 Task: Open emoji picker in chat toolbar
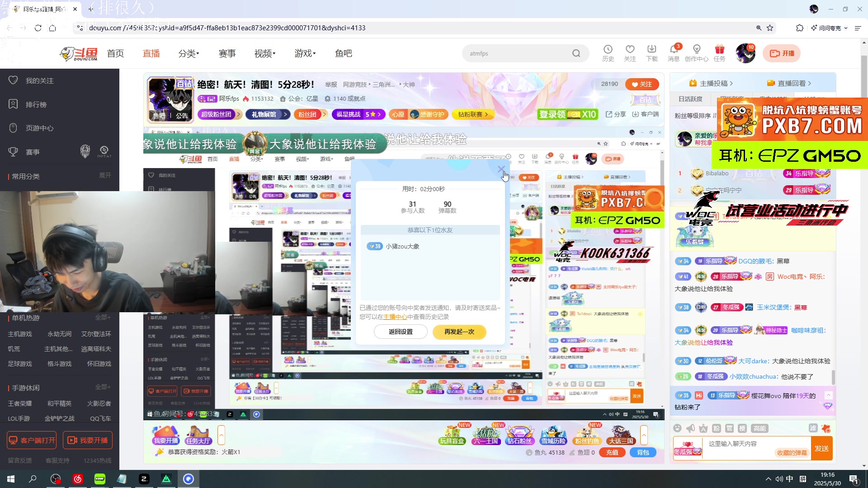677,428
